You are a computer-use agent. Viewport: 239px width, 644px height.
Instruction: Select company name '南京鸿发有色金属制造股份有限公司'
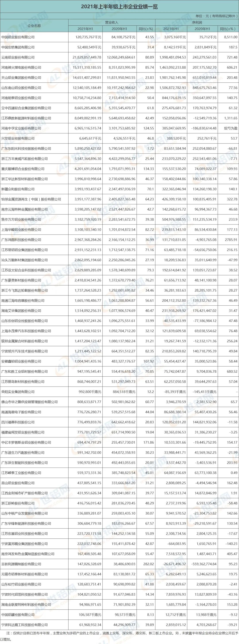(x=28, y=554)
